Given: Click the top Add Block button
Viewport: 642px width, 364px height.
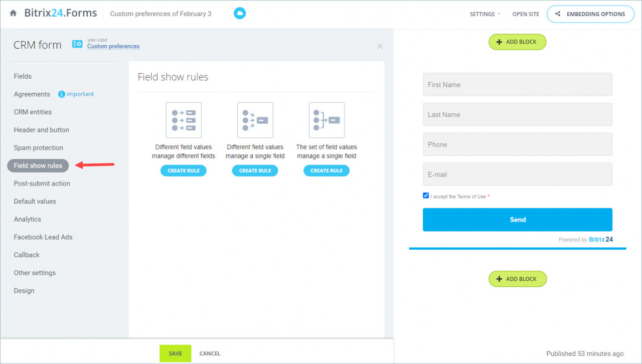Looking at the screenshot, I should (518, 42).
